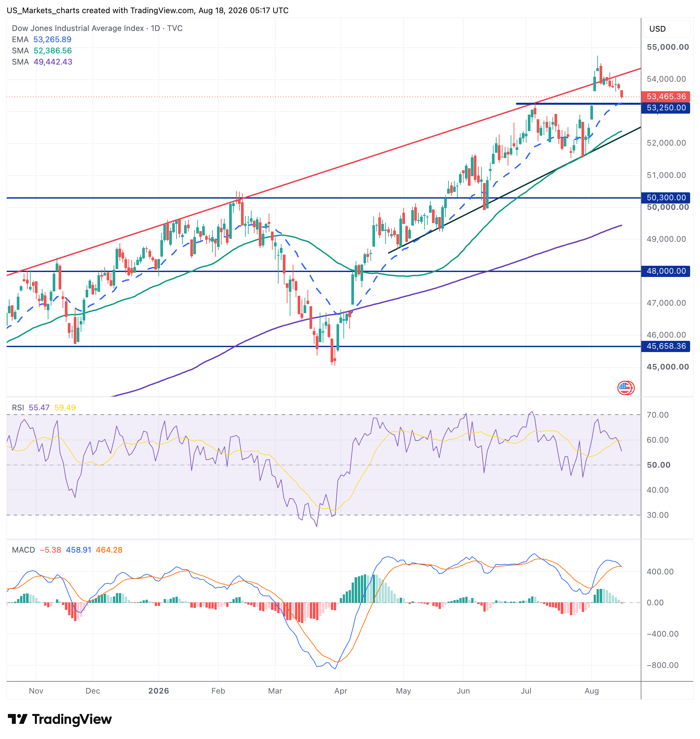
Task: Click the Aug label on time axis
Action: coord(592,691)
